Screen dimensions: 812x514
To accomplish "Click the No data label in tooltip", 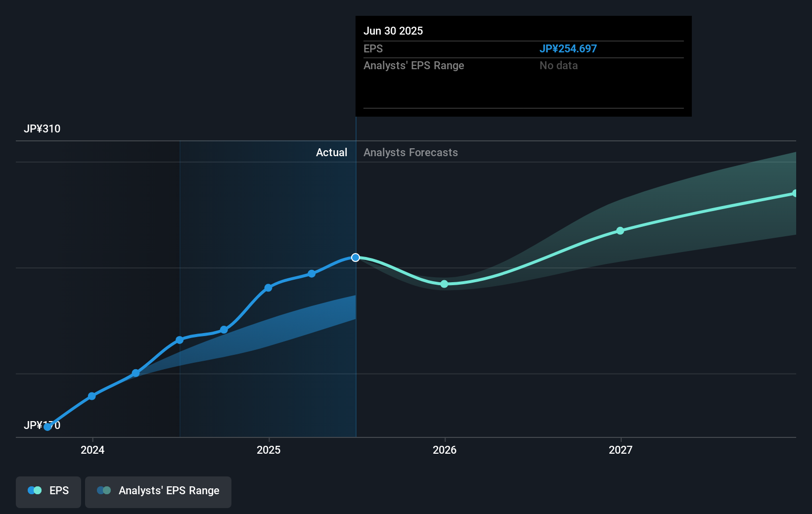I will point(558,65).
